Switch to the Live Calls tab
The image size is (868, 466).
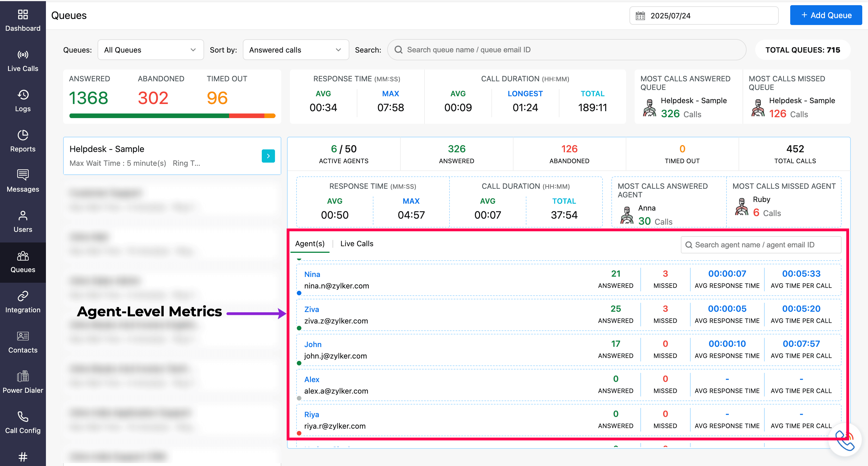[356, 243]
